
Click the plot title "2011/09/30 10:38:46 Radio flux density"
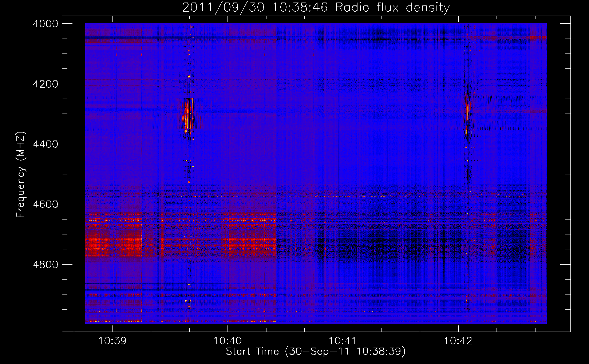316,7
